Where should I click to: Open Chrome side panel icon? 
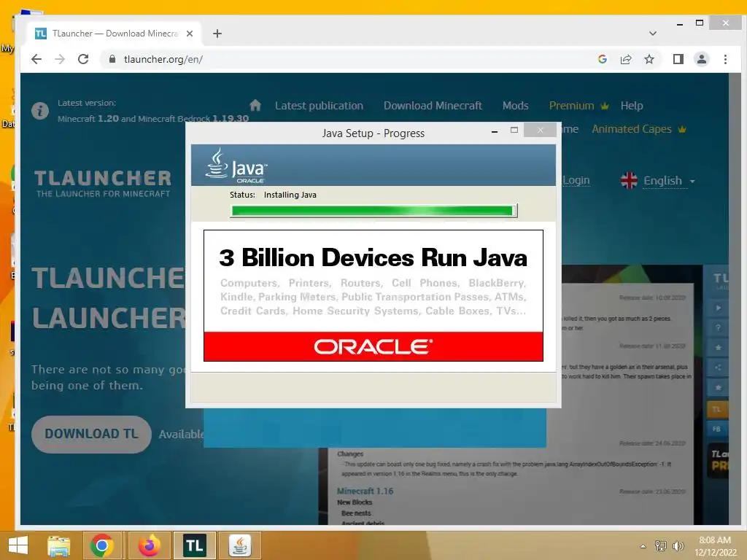[x=678, y=59]
